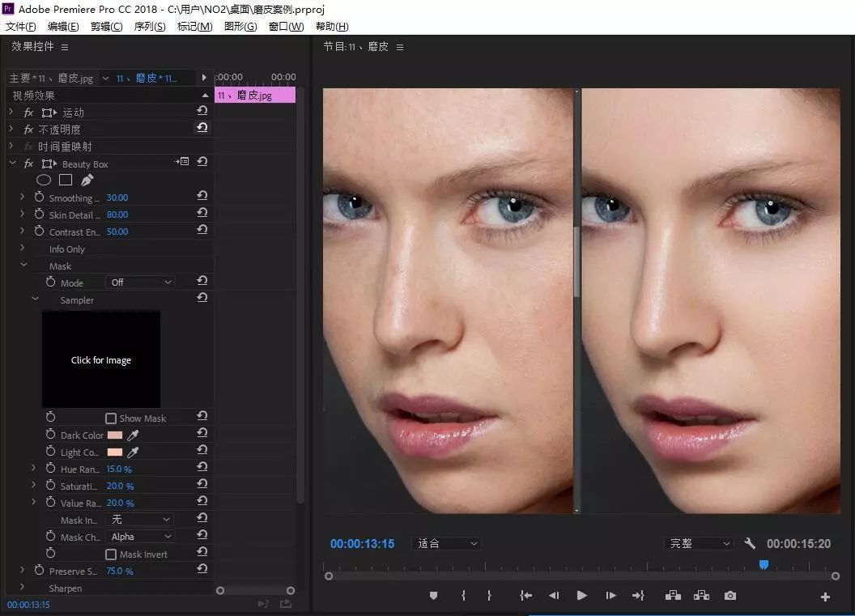The width and height of the screenshot is (855, 616).
Task: Select the pen mask tool under Beauty Box
Action: click(87, 180)
